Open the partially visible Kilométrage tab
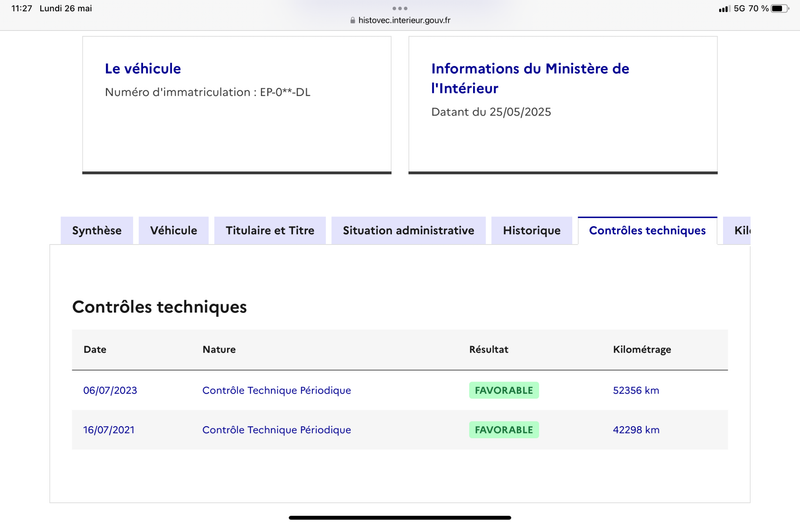Screen dimensions: 800x525 pyautogui.click(x=737, y=231)
